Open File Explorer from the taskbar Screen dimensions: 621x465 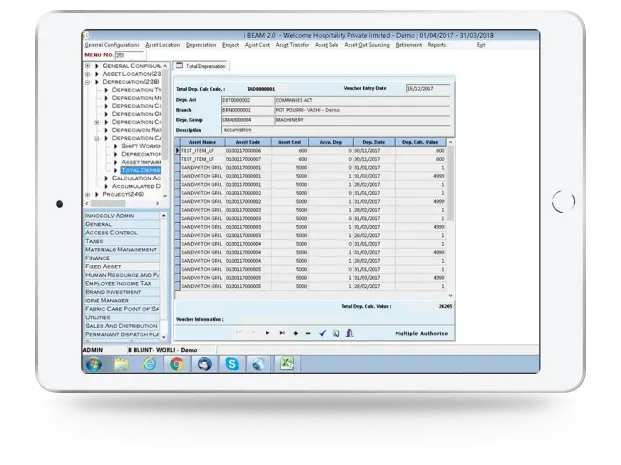coord(122,364)
